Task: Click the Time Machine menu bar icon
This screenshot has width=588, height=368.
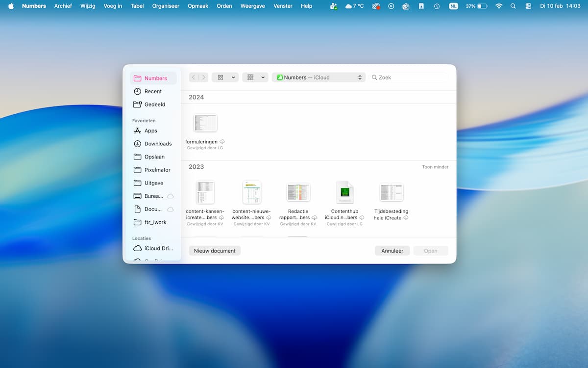Action: coord(437,6)
